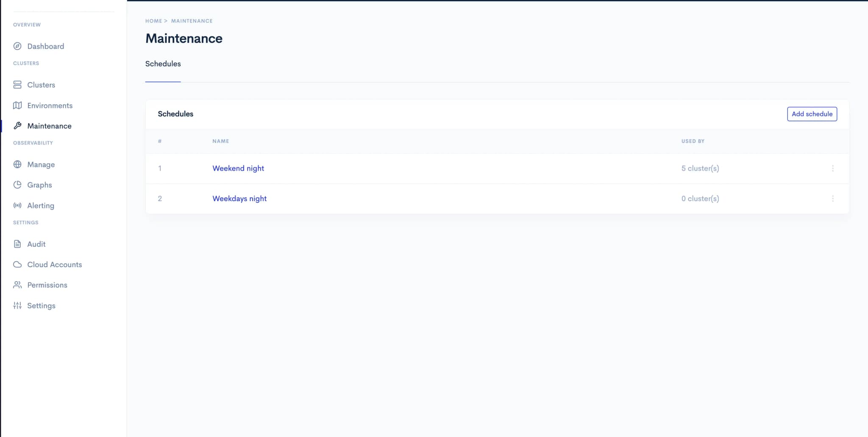Open options menu for Weekdays night schedule
Image resolution: width=868 pixels, height=437 pixels.
click(832, 199)
